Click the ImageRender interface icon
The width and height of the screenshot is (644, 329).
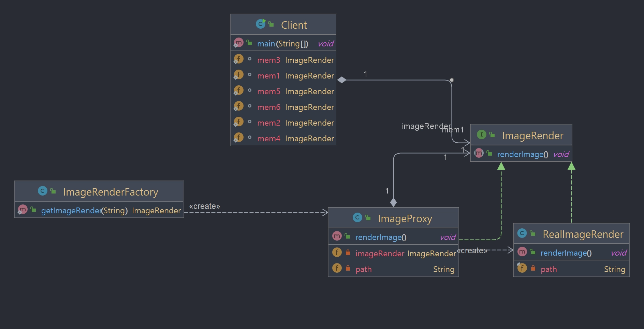tap(481, 134)
